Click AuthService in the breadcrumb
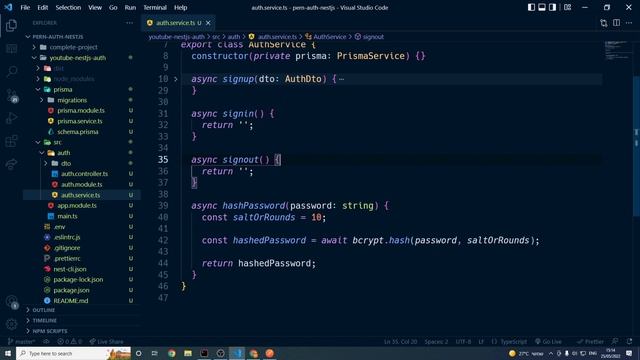This screenshot has width=640, height=360. tap(329, 37)
